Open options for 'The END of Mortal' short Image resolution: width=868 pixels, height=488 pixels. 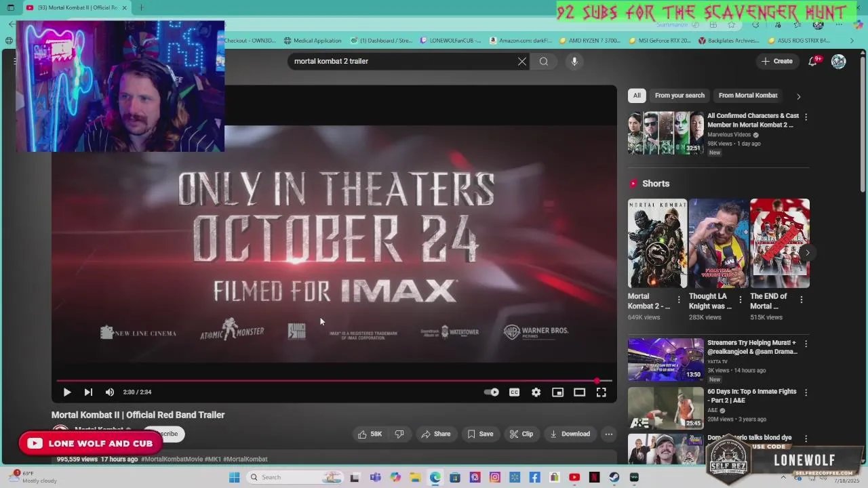(x=802, y=299)
